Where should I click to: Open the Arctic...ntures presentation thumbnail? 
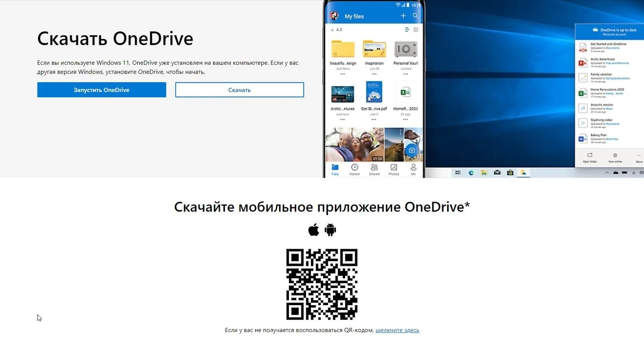click(343, 95)
